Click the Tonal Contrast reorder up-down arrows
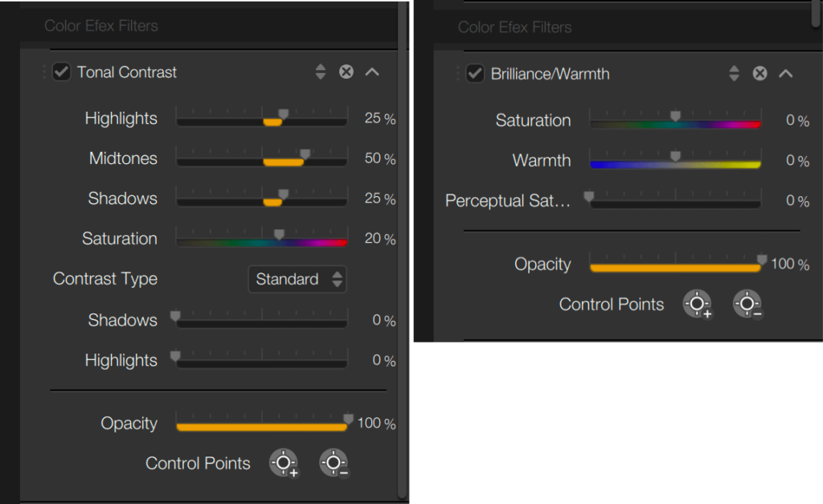Image resolution: width=823 pixels, height=504 pixels. point(321,72)
